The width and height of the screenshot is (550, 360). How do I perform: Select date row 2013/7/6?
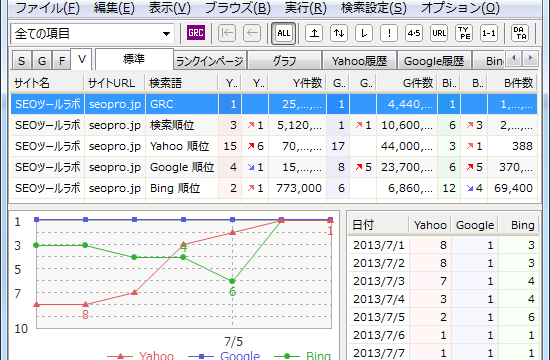click(444, 335)
